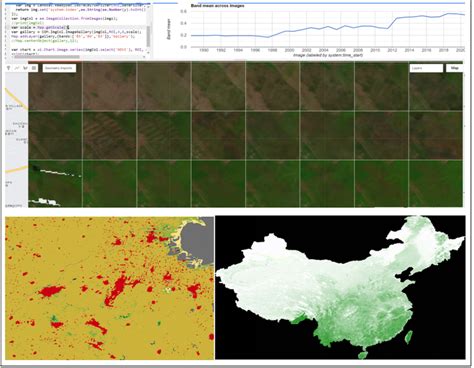The height and width of the screenshot is (368, 474).
Task: Place cursor on the 'var imgCol' code line
Action: pyautogui.click(x=64, y=18)
